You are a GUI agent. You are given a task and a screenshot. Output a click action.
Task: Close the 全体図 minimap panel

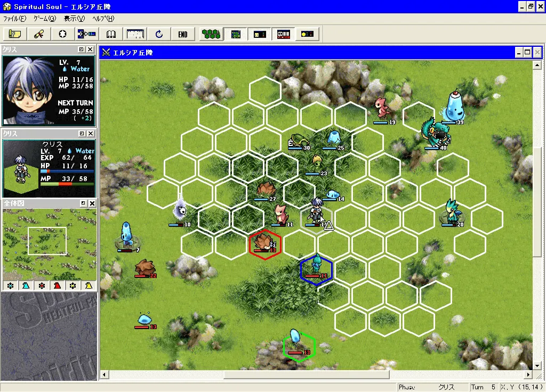[92, 203]
